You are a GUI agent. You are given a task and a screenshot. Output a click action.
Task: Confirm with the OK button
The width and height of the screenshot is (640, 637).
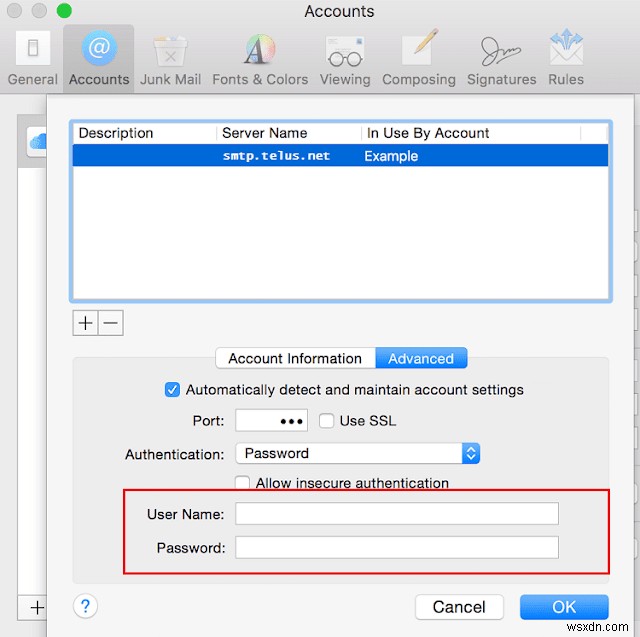pyautogui.click(x=564, y=607)
